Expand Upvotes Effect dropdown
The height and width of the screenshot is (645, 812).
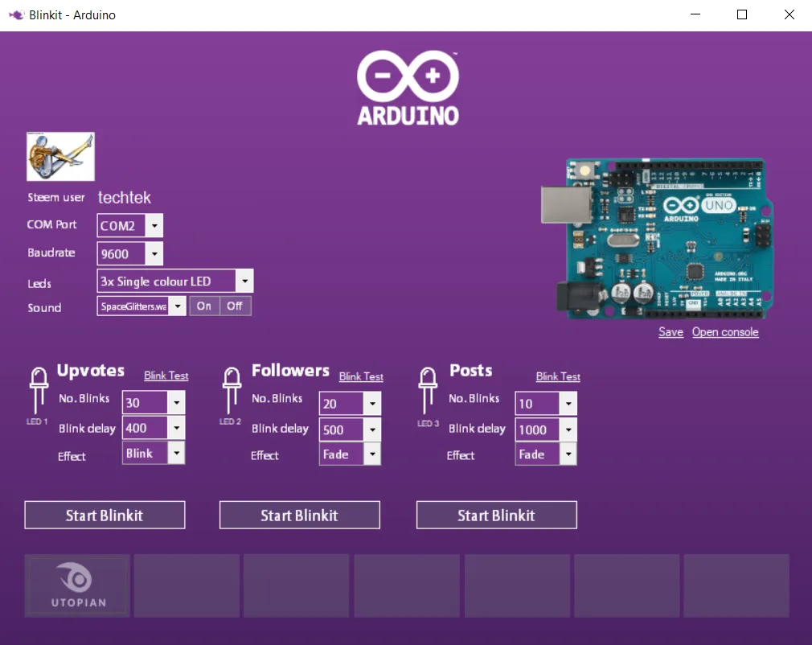point(177,454)
